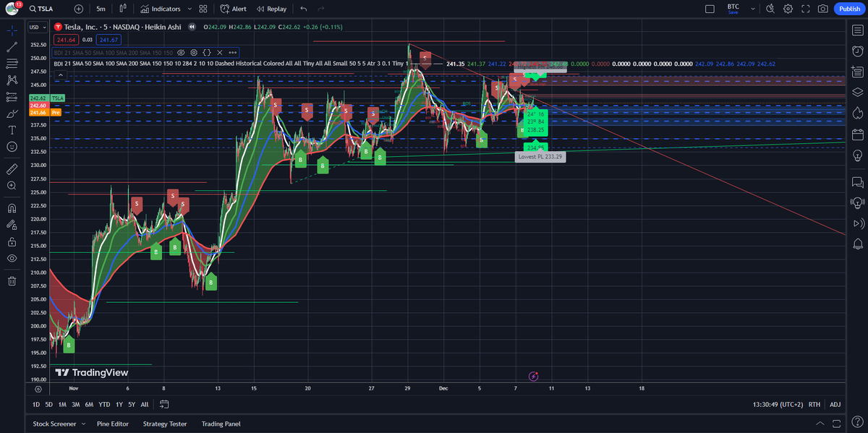This screenshot has height=433, width=868.
Task: Enter fullscreen mode
Action: tap(805, 9)
